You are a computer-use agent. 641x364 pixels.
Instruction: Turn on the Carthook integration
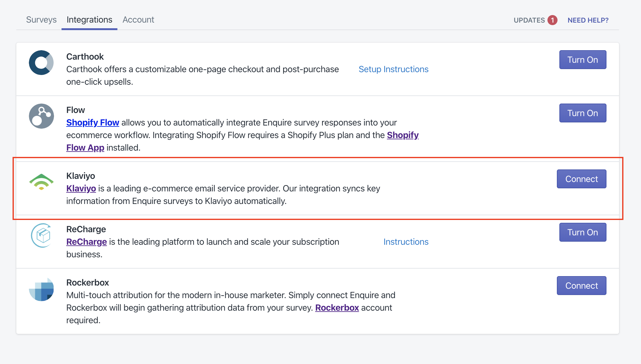coord(582,60)
